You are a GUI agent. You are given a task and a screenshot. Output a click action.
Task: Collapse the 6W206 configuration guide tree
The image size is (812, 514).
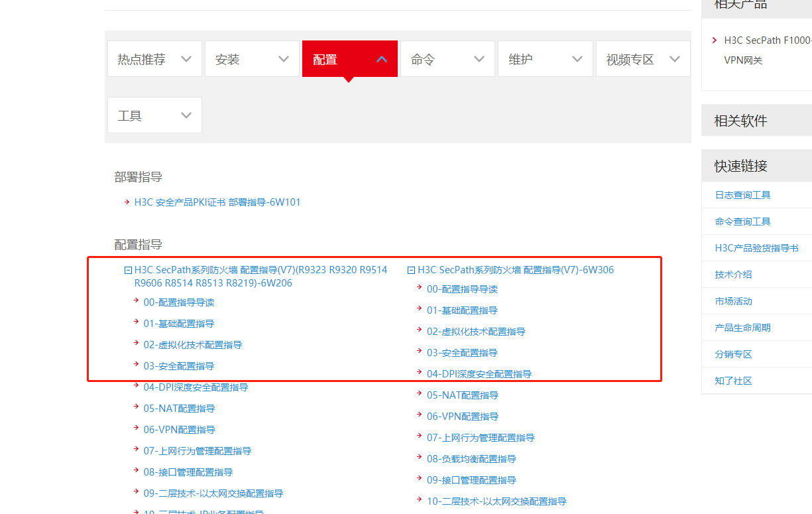128,271
